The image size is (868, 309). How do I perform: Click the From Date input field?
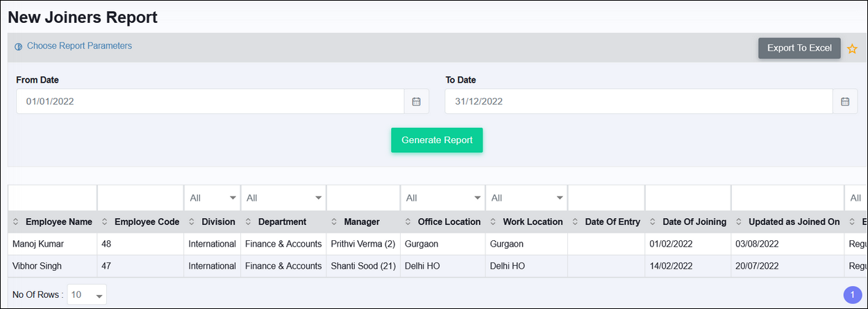tap(210, 101)
